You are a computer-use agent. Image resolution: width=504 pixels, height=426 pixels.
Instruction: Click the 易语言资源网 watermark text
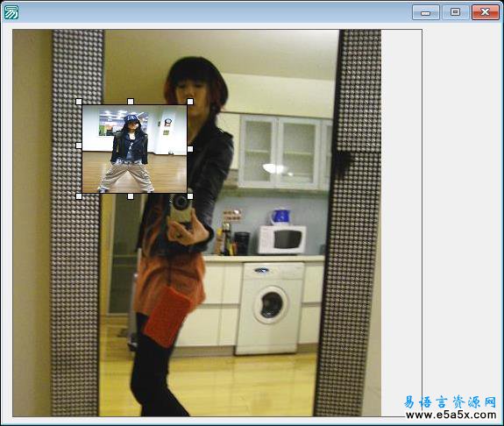coord(450,401)
